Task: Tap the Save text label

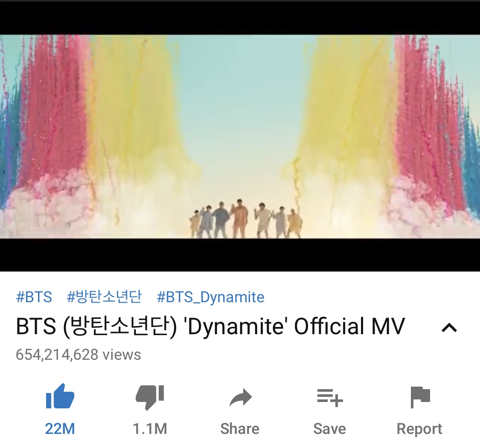Action: click(330, 429)
